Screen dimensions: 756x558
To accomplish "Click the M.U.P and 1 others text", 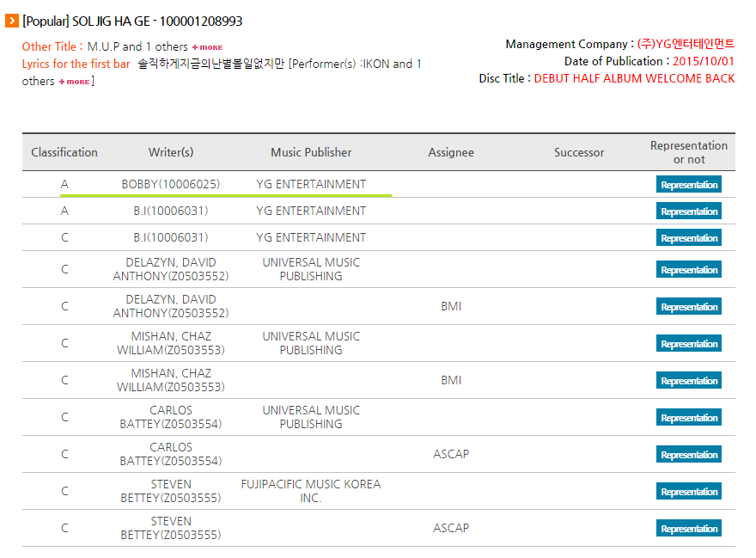I will [x=137, y=46].
